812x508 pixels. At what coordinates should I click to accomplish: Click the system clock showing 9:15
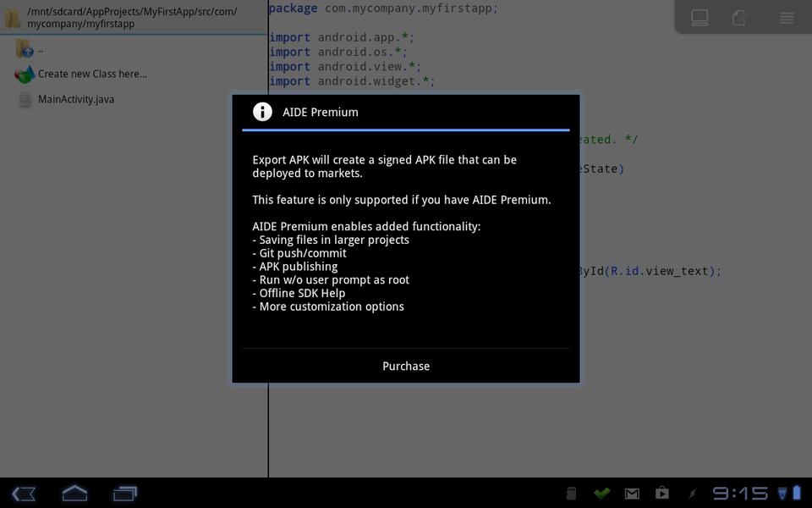739,493
